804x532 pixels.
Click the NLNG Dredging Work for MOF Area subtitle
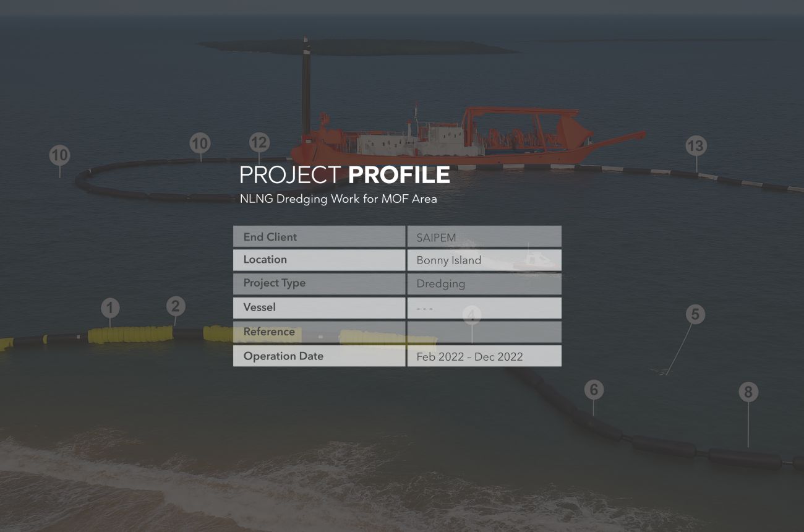click(x=338, y=199)
